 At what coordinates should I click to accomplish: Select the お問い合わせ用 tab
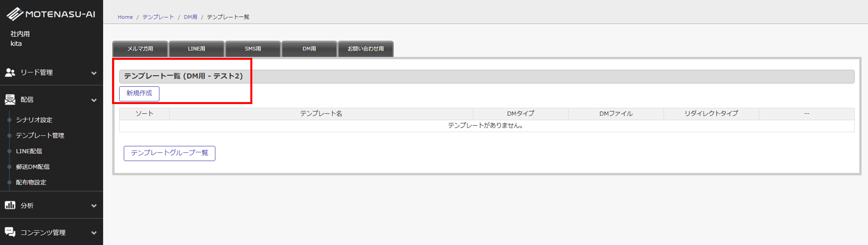coord(365,49)
